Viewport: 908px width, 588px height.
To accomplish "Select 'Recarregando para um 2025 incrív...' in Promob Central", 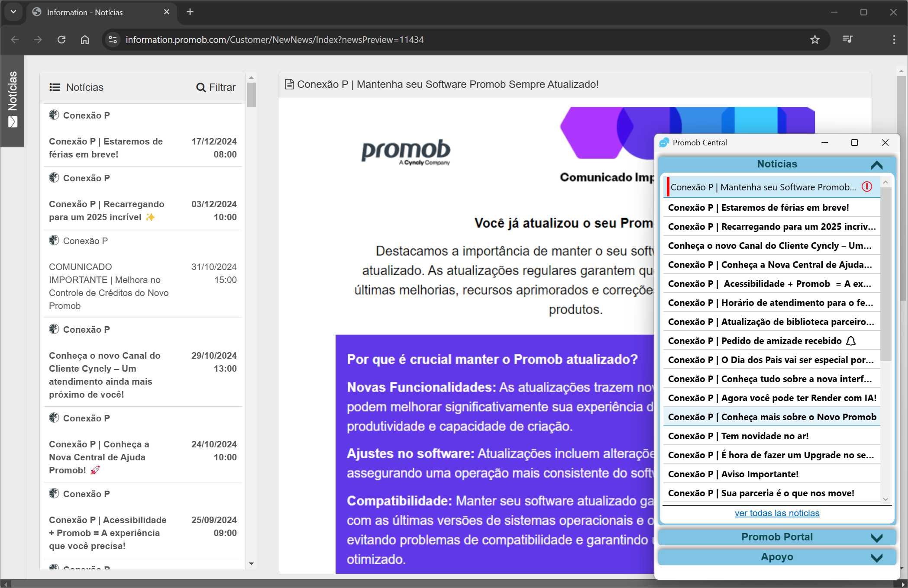I will (772, 227).
